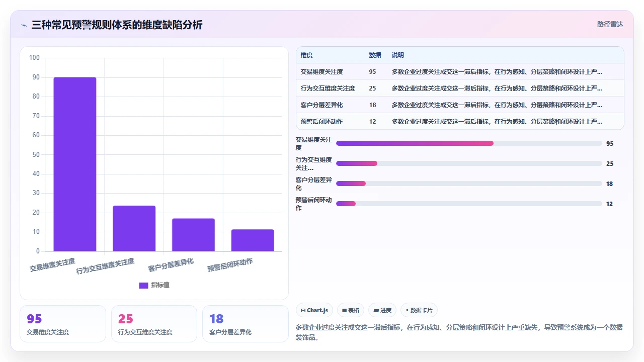Select the 行为交互维度关注度 bar in the chart
This screenshot has width=644, height=362.
(134, 228)
